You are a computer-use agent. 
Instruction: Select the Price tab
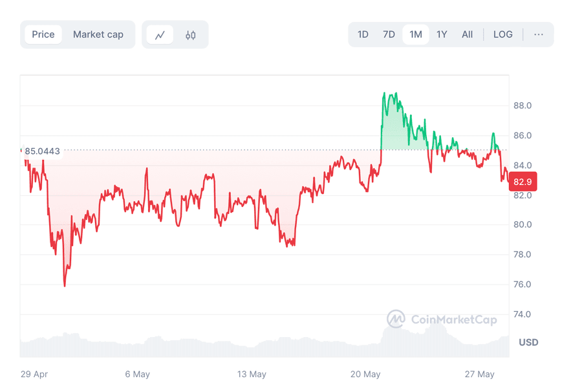[43, 34]
